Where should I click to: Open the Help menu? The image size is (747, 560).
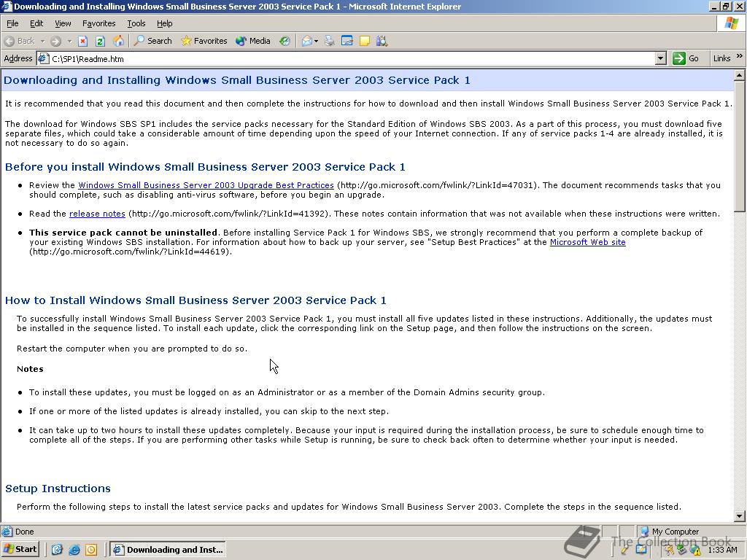164,23
